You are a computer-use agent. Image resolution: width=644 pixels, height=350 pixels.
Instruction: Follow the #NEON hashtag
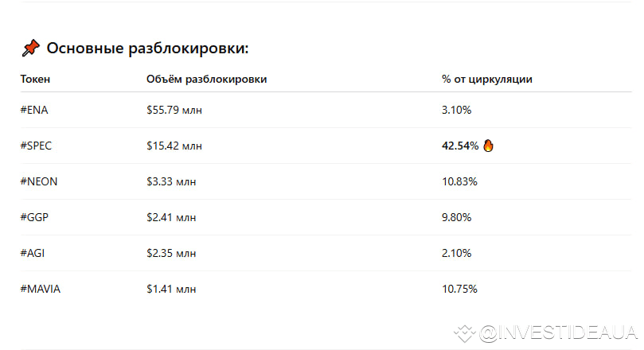[x=39, y=181]
